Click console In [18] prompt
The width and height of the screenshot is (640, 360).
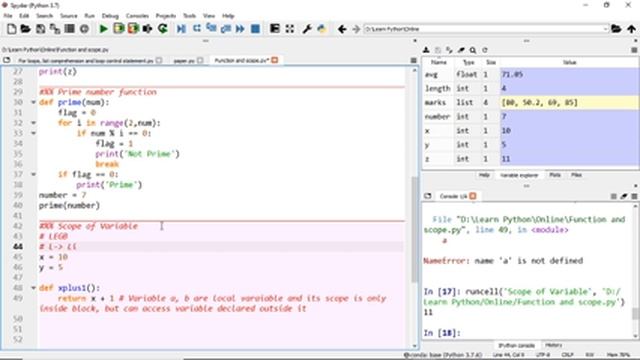click(442, 333)
